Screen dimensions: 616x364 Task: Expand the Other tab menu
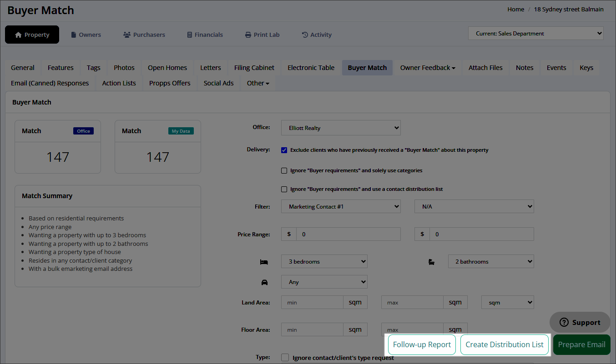[258, 83]
